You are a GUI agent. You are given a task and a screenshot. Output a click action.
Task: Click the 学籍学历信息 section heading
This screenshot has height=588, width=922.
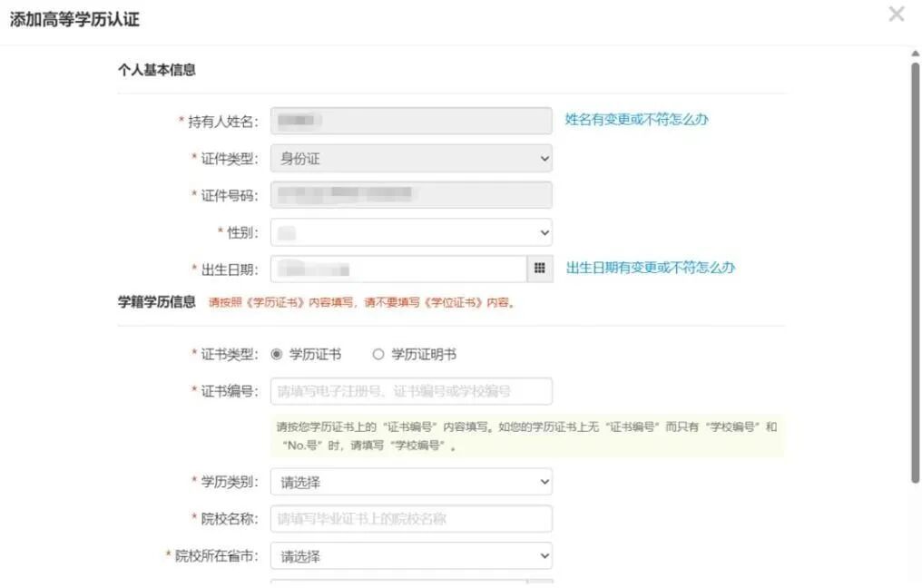click(156, 301)
